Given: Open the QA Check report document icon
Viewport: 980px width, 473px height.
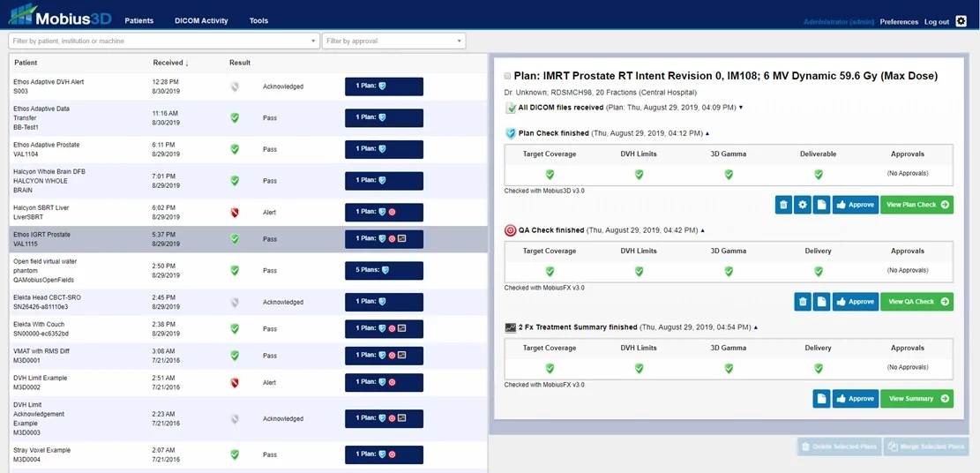Looking at the screenshot, I should [x=821, y=302].
